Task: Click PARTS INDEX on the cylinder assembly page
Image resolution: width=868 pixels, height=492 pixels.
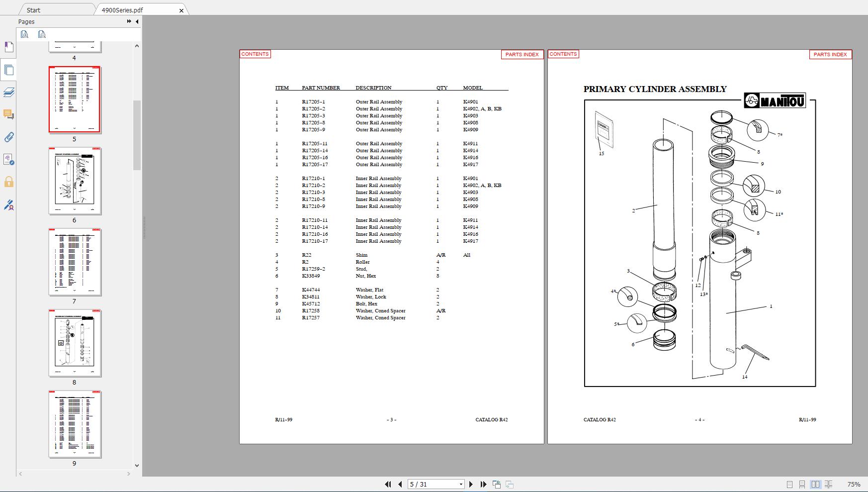Action: 830,54
